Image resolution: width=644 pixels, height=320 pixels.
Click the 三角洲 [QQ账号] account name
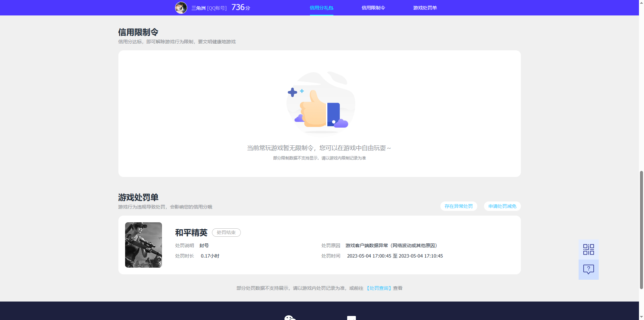click(x=209, y=8)
